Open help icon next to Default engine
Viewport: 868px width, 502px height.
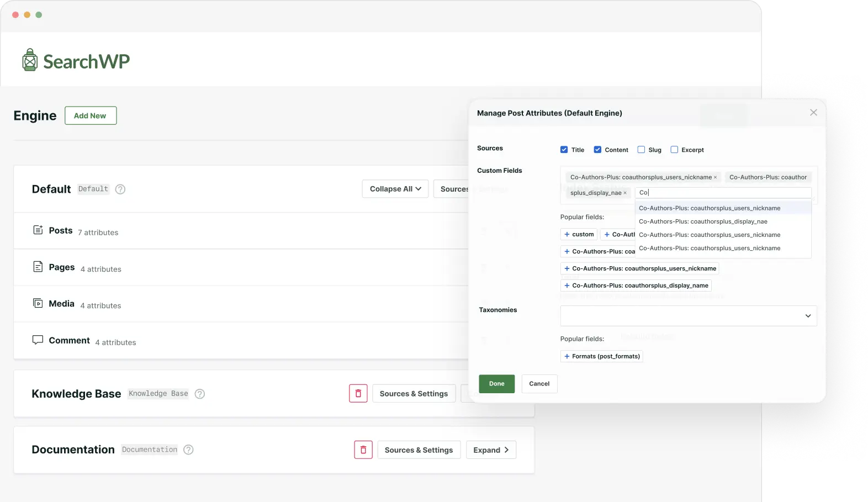tap(120, 189)
